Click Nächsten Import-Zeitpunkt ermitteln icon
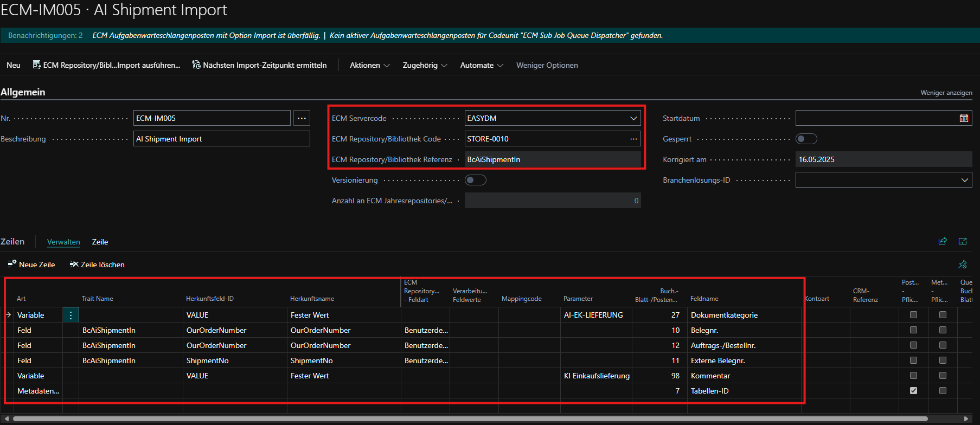980x425 pixels. coord(196,65)
